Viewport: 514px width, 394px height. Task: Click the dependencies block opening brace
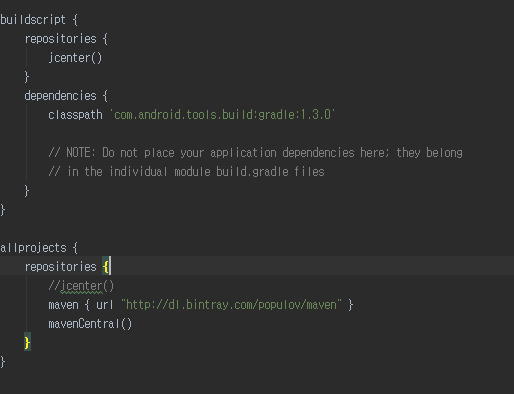click(x=105, y=96)
